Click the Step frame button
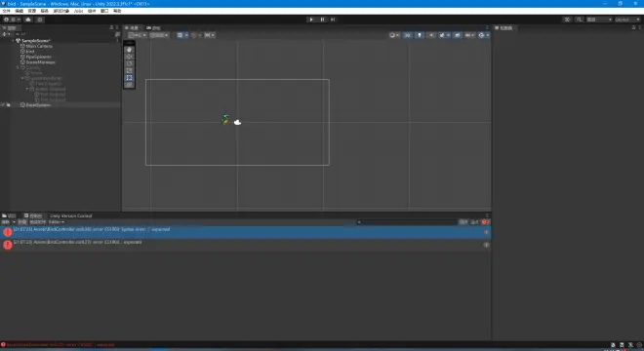Screen dimensions: 644x351 [333, 19]
